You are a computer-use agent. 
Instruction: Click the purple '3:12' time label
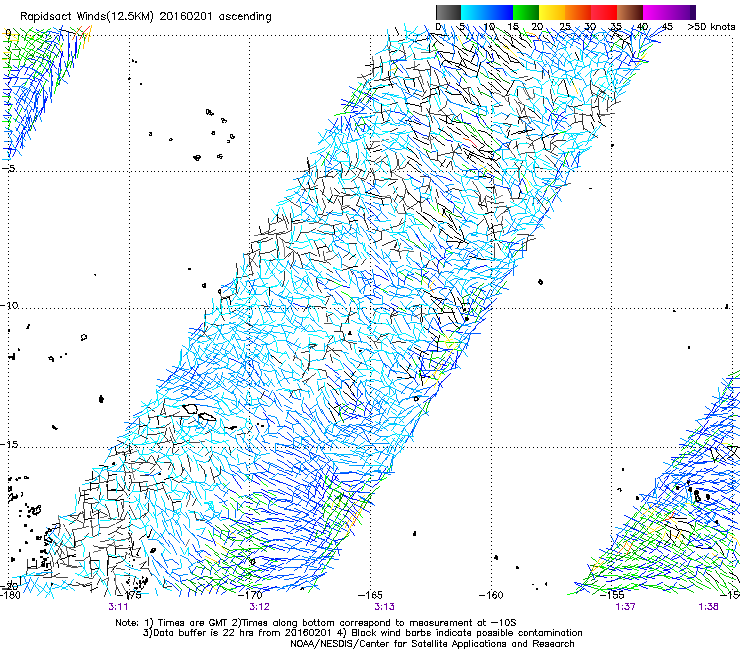pos(260,606)
